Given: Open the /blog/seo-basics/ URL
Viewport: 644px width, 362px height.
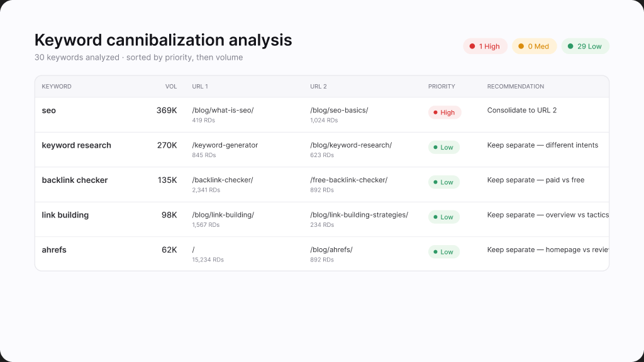Looking at the screenshot, I should 339,111.
